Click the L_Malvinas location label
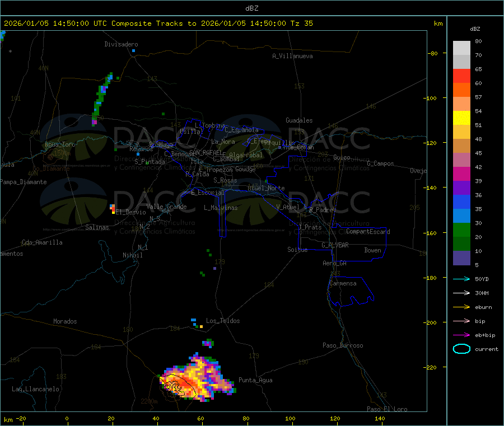Viewport: 504px width, 426px height. point(221,208)
